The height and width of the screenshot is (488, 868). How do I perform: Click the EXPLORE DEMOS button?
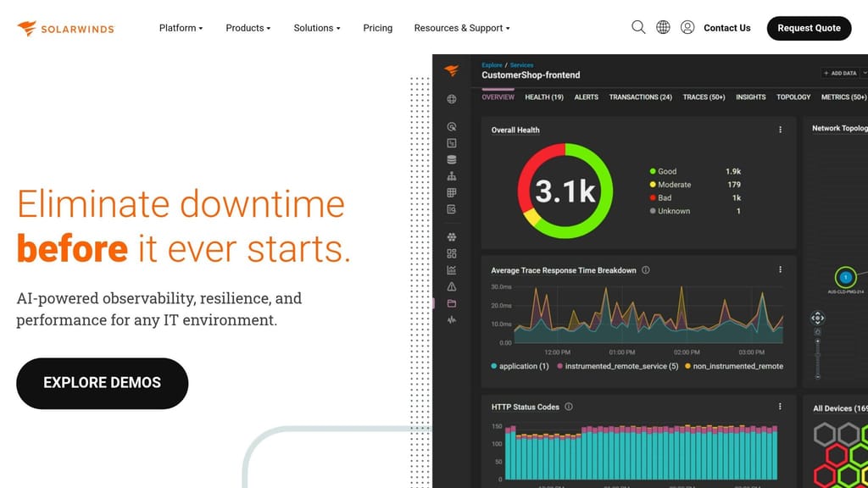tap(103, 383)
